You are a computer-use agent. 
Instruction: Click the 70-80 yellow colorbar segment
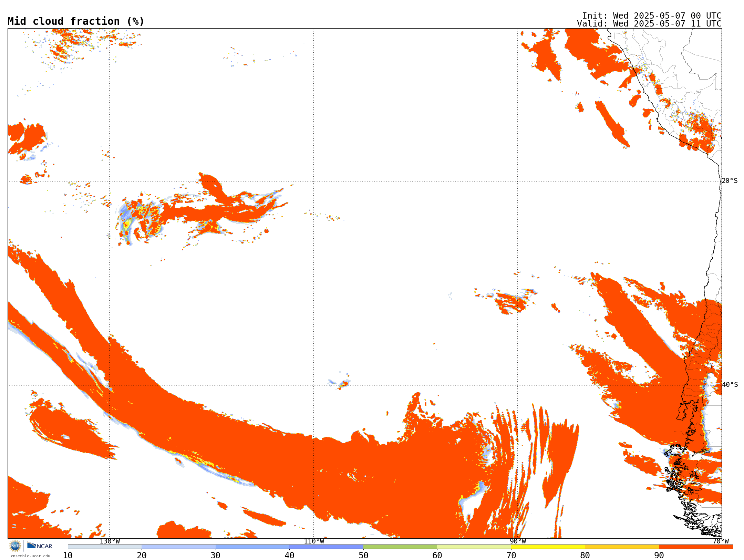[548, 547]
